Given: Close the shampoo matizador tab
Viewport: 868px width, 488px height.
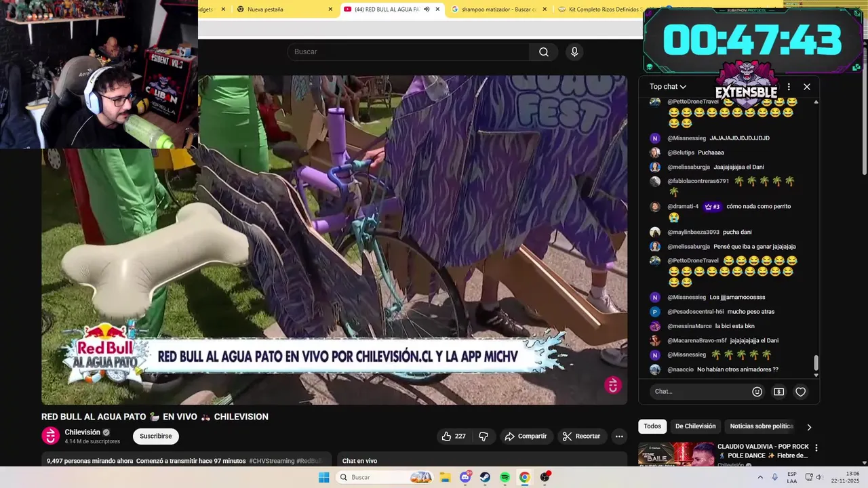Looking at the screenshot, I should 544,9.
